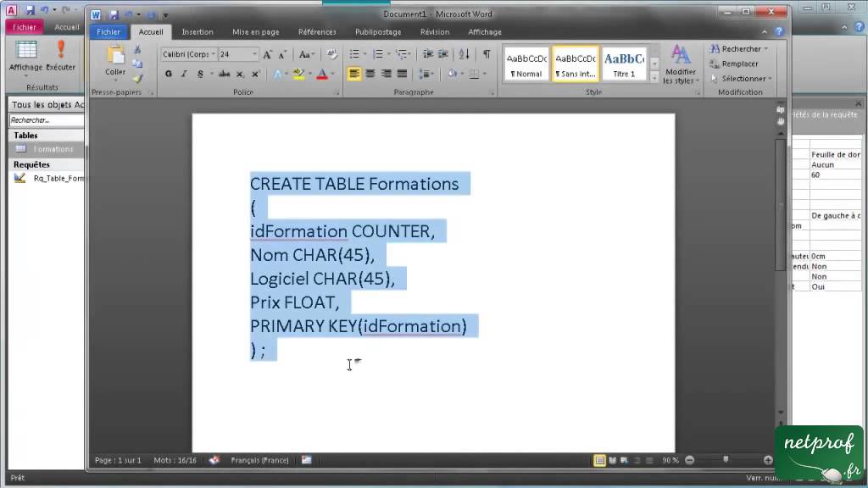Click the sort A-Z icon
Screen dimensions: 868x488
464,53
